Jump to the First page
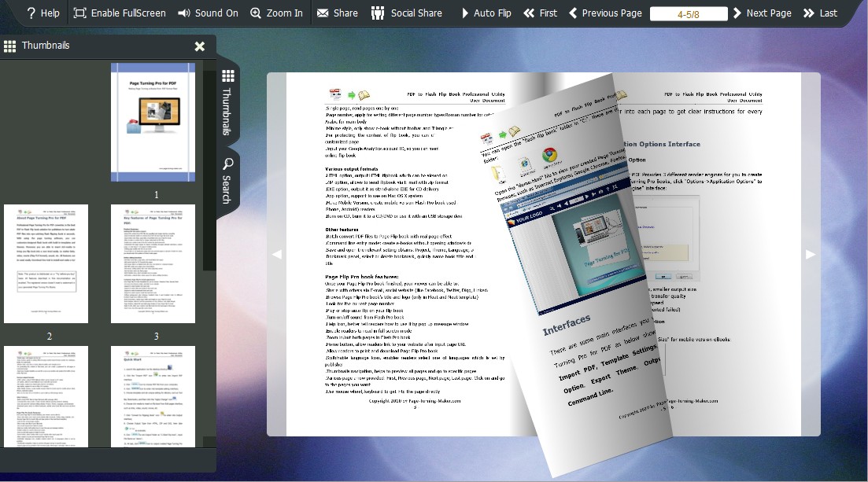868x482 pixels. (541, 13)
